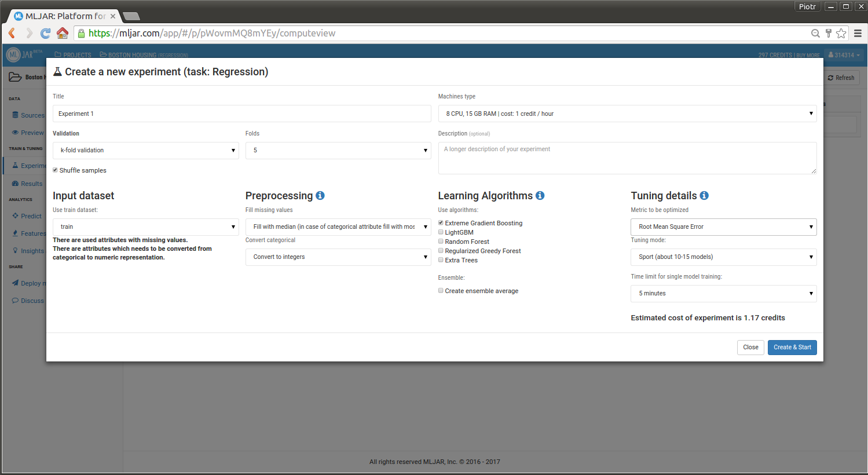This screenshot has height=475, width=868.
Task: Open Discuss in the sidebar
Action: [28, 301]
